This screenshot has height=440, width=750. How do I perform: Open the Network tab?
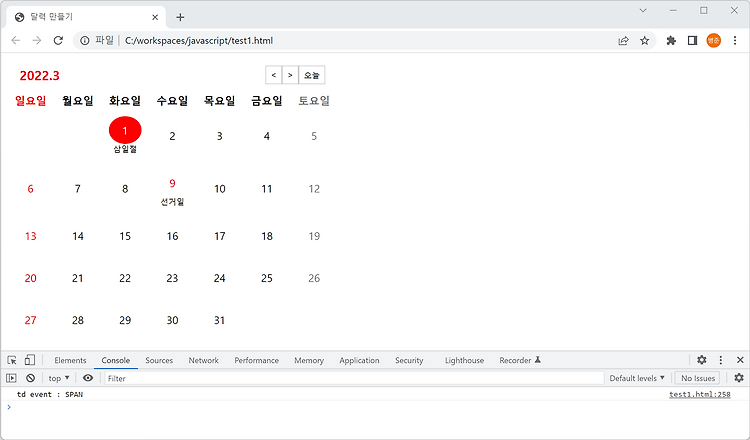(203, 361)
